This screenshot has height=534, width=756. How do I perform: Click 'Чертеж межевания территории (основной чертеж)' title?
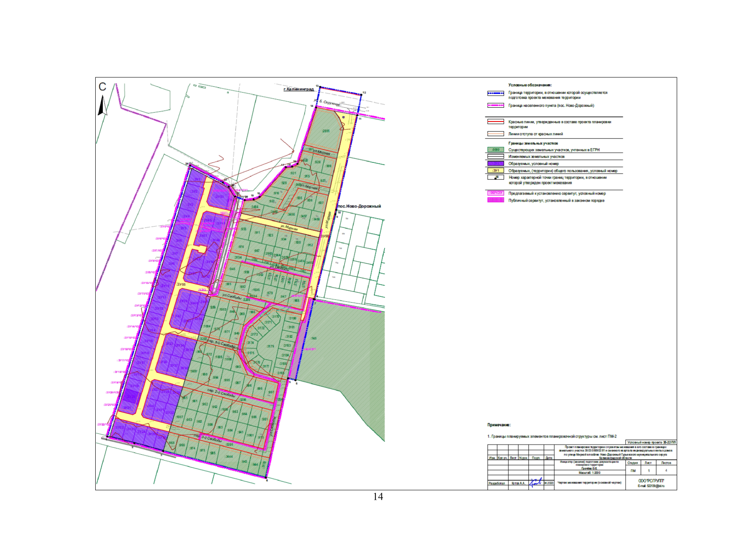click(589, 483)
